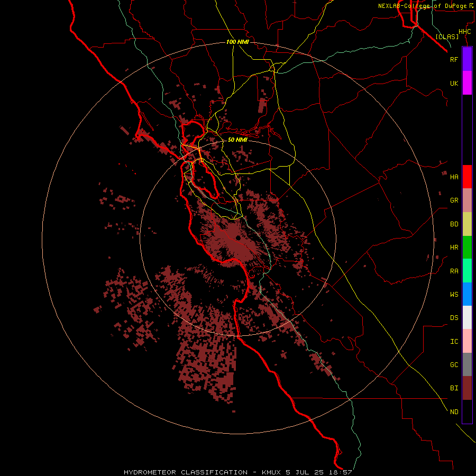Click the [CLAS] units label
This screenshot has width=476, height=476.
(x=447, y=36)
